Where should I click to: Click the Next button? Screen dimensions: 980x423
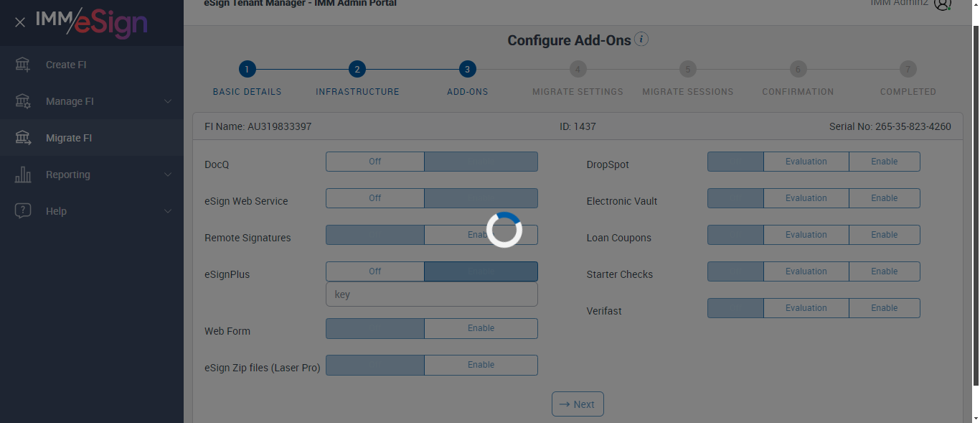point(578,404)
